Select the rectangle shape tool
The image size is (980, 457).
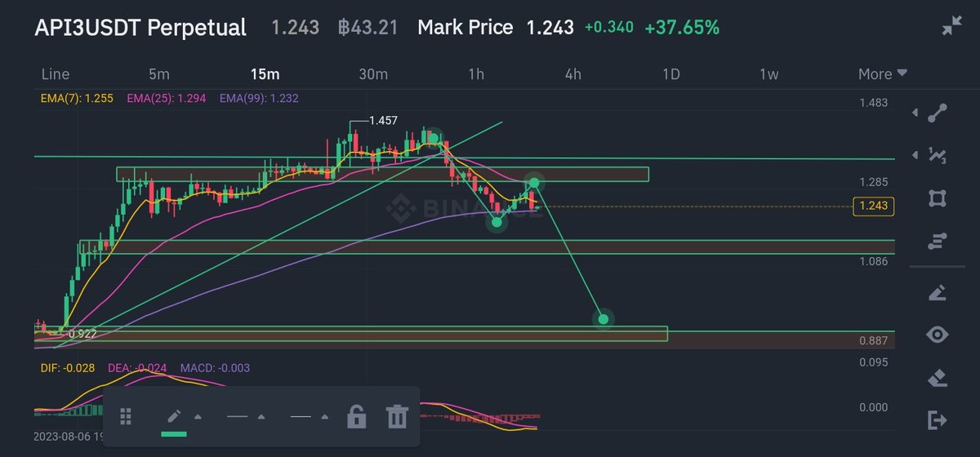(x=938, y=198)
